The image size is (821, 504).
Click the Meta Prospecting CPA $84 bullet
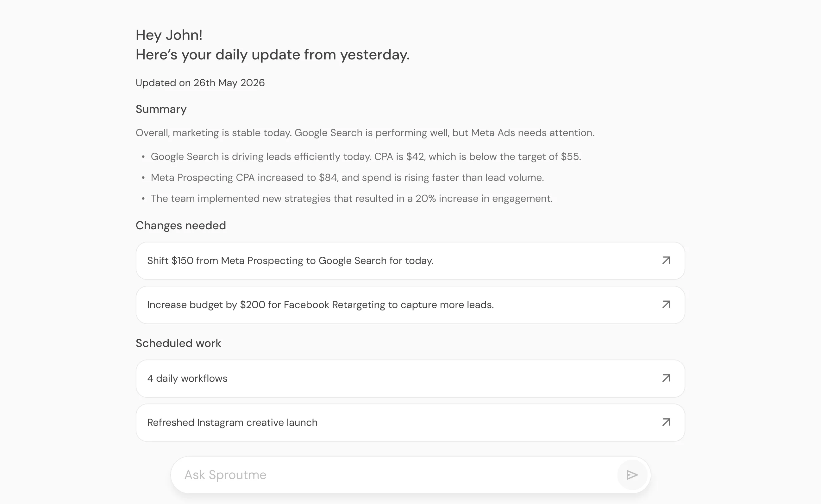pyautogui.click(x=347, y=178)
